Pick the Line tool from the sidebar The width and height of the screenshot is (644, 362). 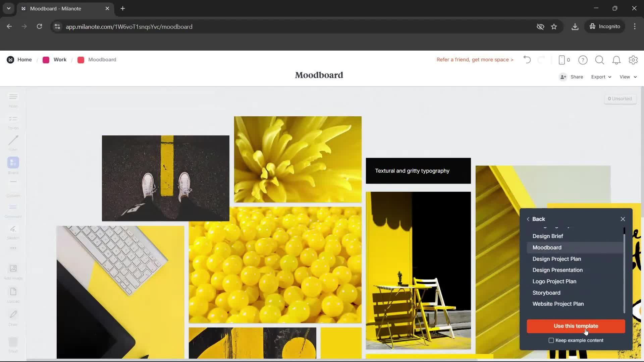(x=13, y=142)
